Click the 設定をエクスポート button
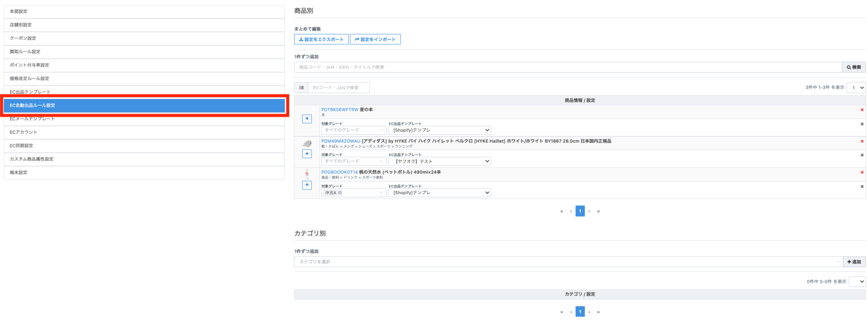The image size is (868, 323). pyautogui.click(x=321, y=39)
